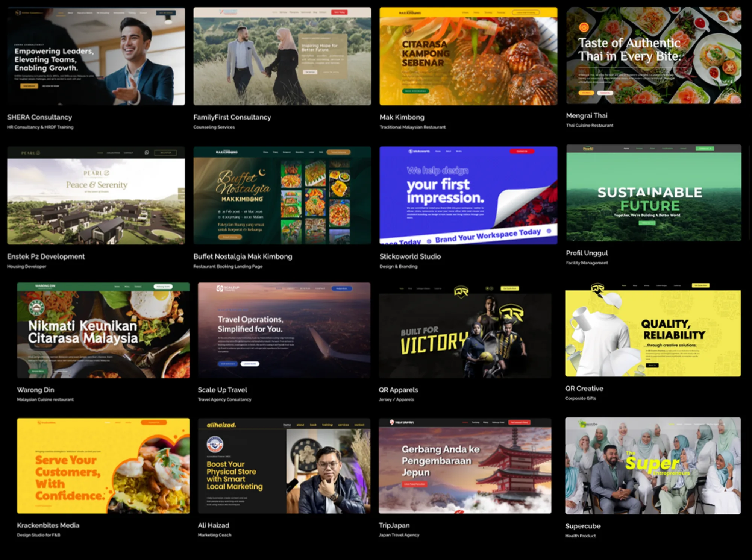Click the 'FamilyFirst Consultancy' title

(x=232, y=117)
